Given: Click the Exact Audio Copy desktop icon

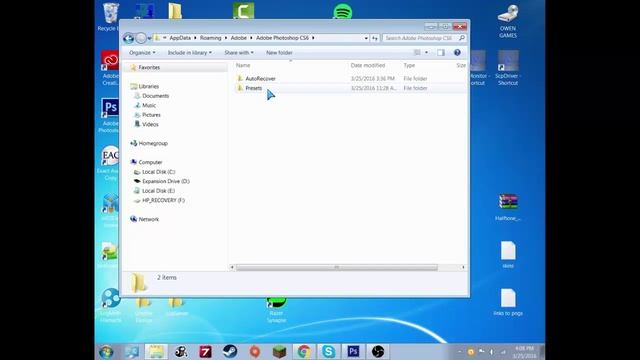Looking at the screenshot, I should [x=109, y=163].
